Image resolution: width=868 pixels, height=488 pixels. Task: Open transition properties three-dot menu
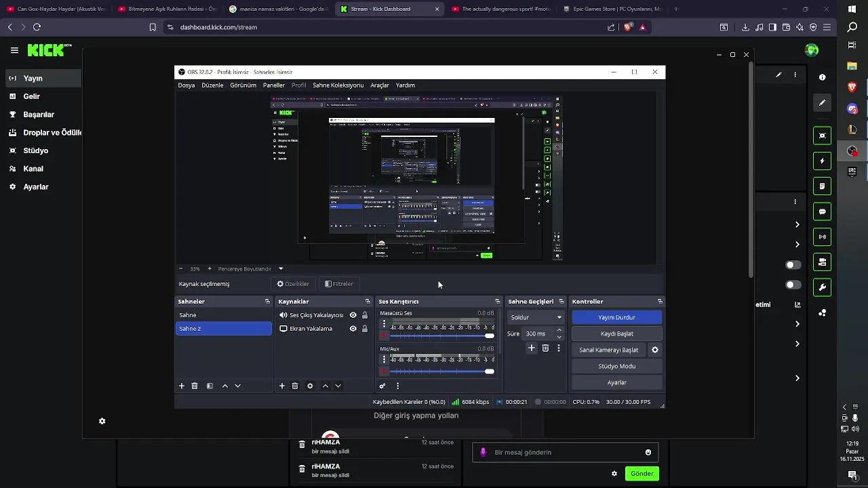pyautogui.click(x=559, y=348)
